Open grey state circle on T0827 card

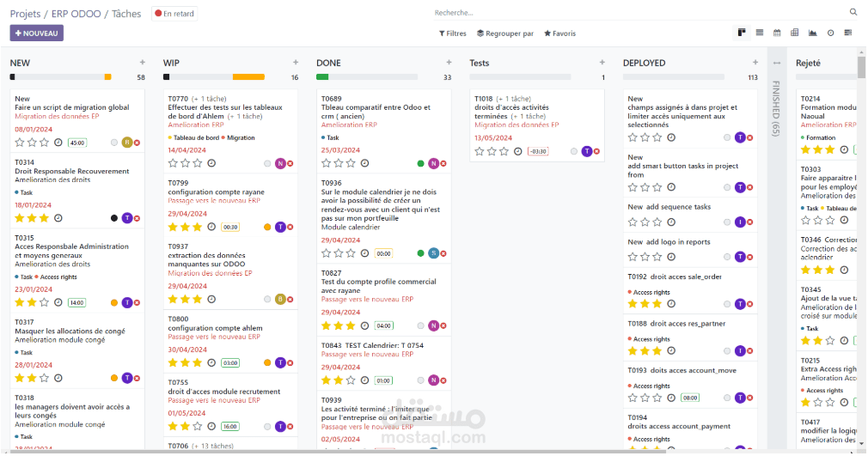click(421, 326)
